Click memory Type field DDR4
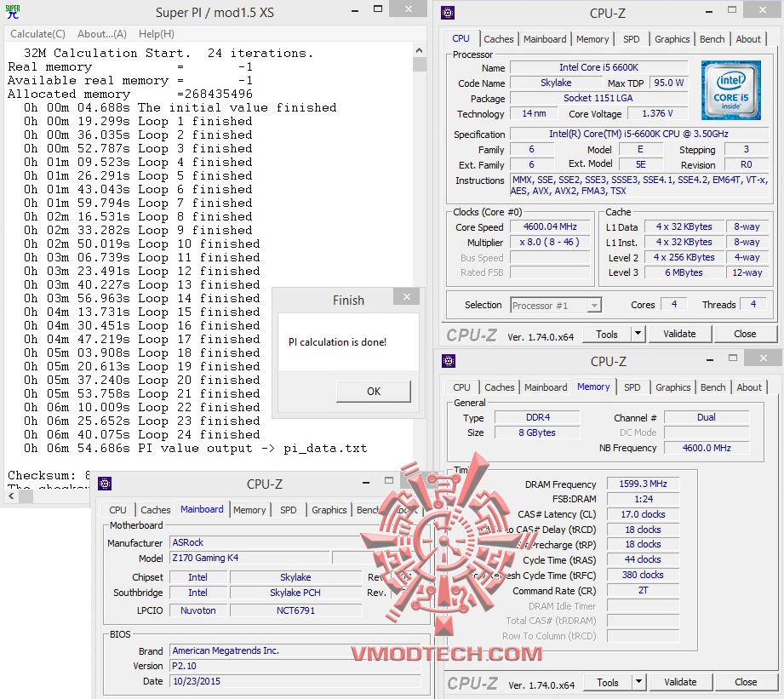The width and height of the screenshot is (784, 699). 537,417
